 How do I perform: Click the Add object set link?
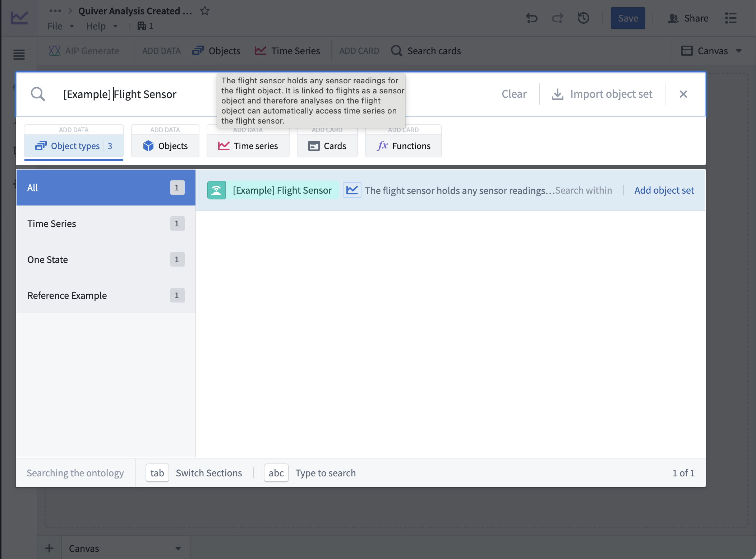pyautogui.click(x=664, y=190)
